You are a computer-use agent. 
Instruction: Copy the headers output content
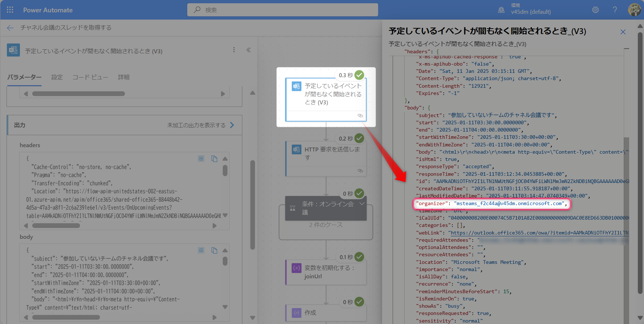click(x=214, y=159)
